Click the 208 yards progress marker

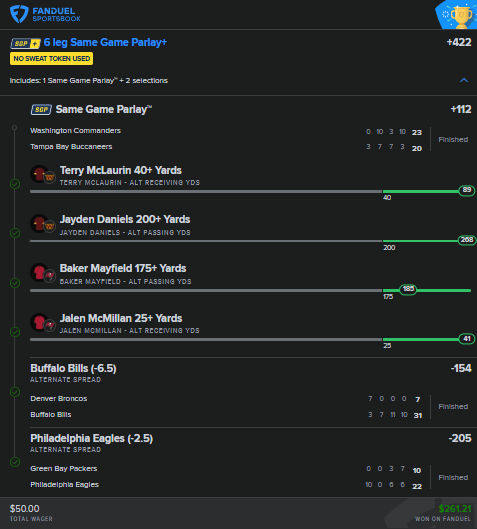467,240
